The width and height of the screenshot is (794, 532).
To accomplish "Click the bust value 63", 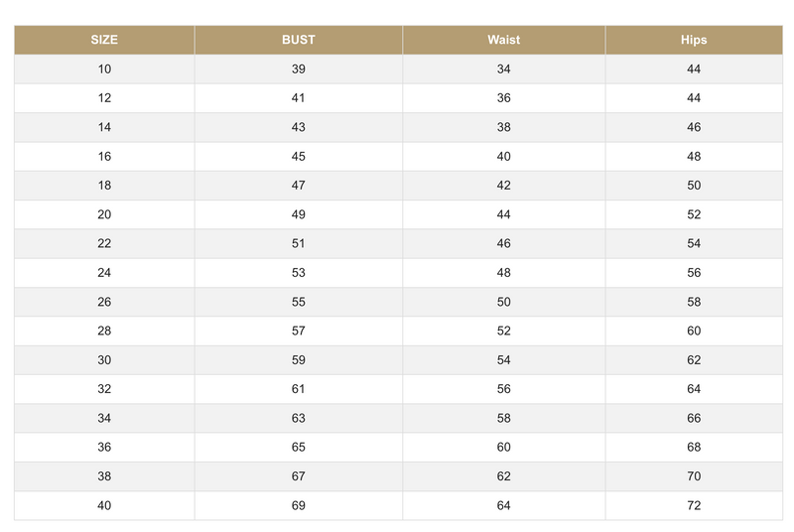I will 299,418.
